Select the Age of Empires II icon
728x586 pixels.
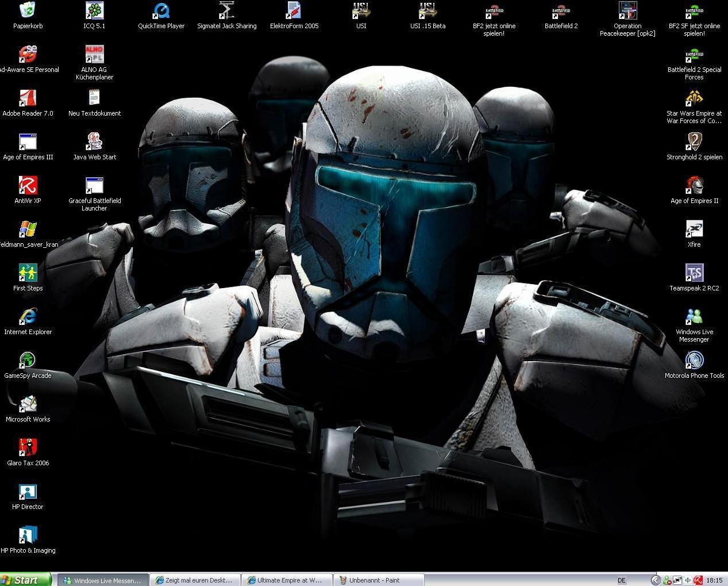[x=694, y=185]
